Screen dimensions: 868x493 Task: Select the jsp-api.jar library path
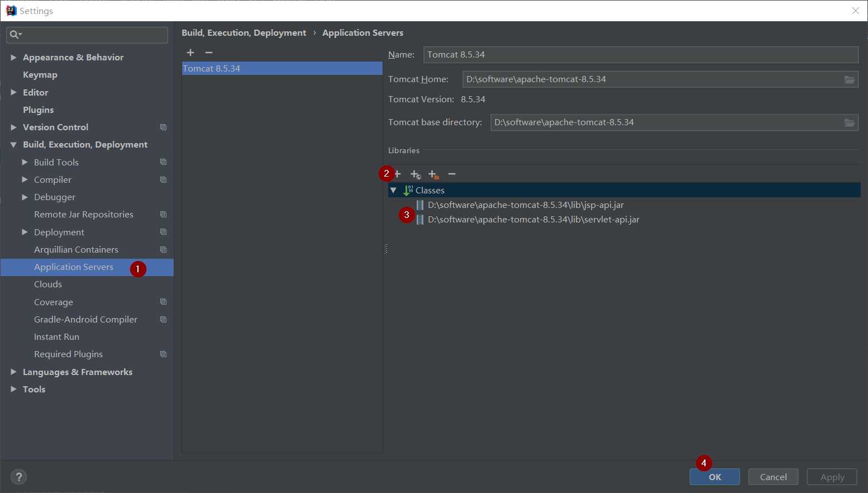[526, 205]
